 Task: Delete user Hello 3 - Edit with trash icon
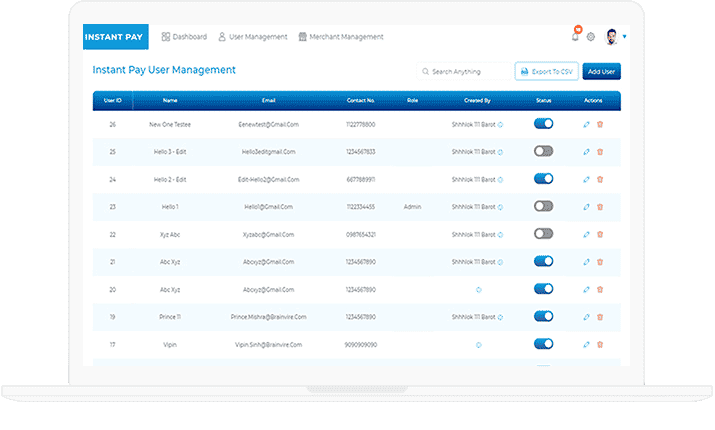click(600, 151)
